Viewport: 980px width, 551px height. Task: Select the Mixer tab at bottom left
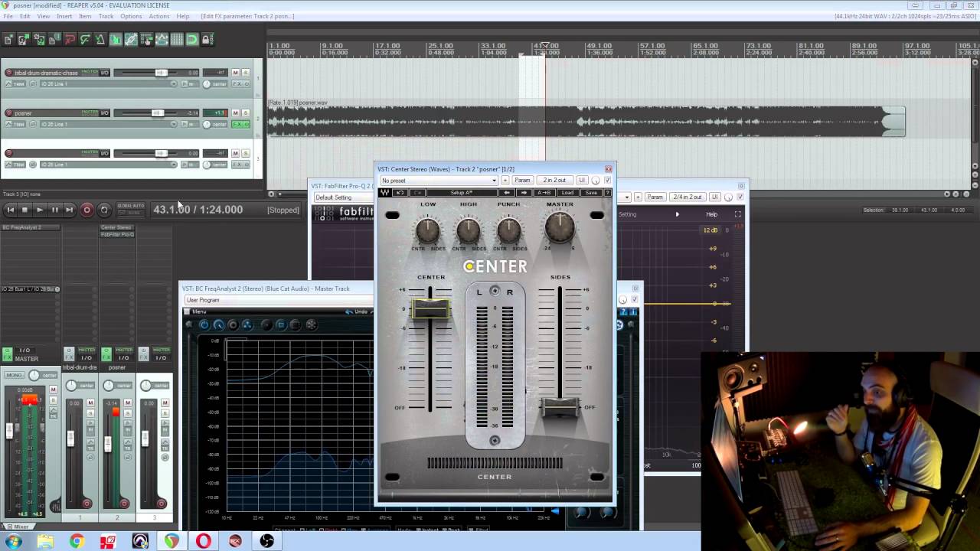18,527
